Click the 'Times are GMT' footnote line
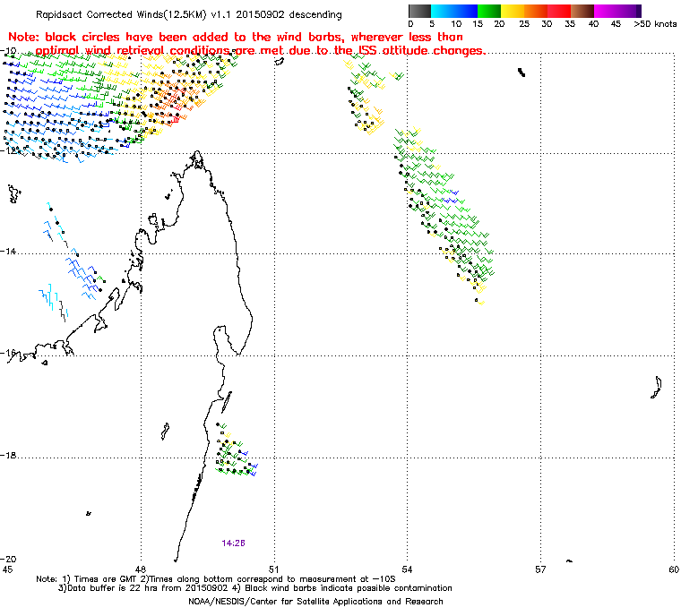Viewport: 681px width, 616px height. pos(216,579)
